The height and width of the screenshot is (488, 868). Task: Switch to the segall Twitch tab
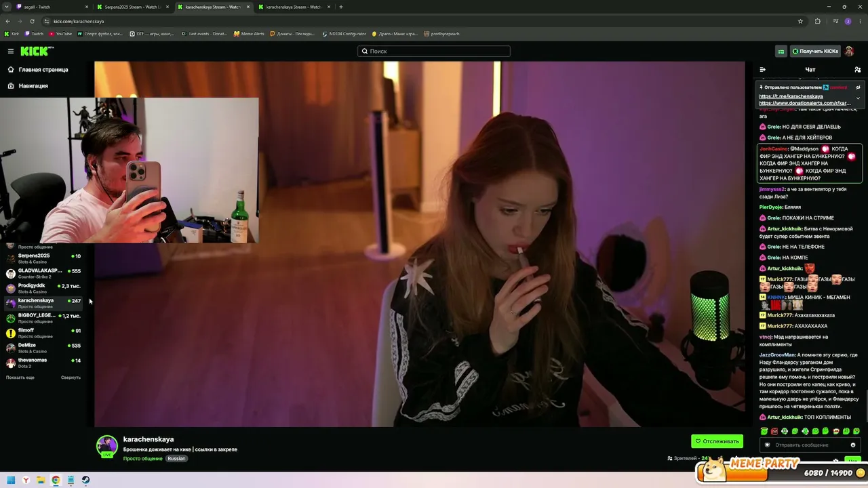point(53,7)
